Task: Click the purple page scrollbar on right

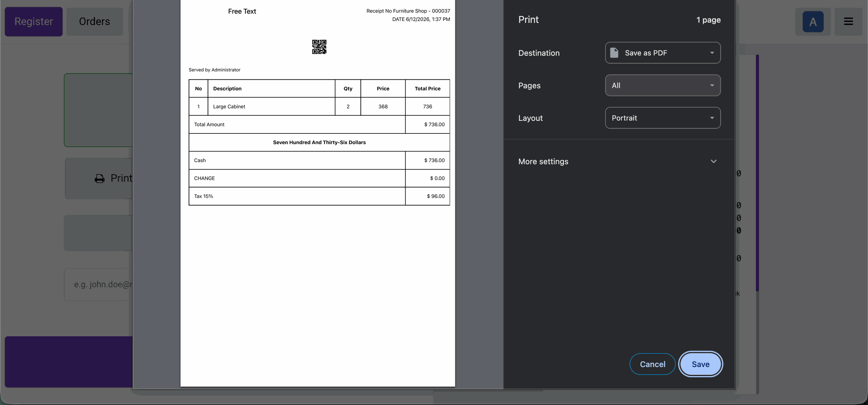Action: tap(757, 173)
